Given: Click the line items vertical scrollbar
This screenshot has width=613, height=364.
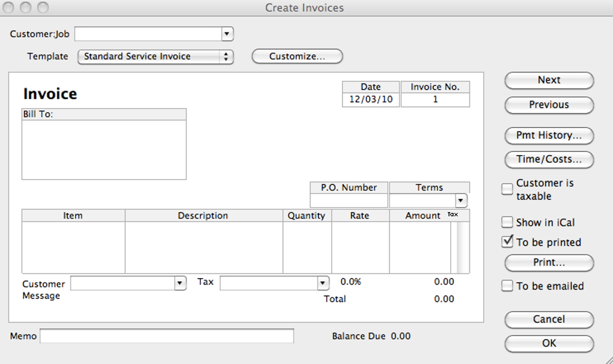Looking at the screenshot, I should (463, 247).
